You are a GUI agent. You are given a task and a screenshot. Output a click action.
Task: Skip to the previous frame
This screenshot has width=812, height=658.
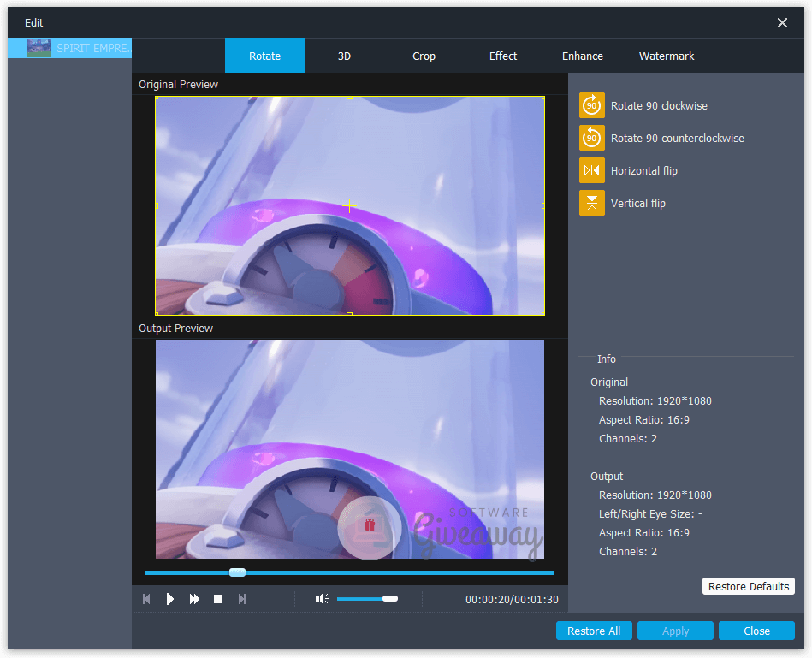point(146,599)
